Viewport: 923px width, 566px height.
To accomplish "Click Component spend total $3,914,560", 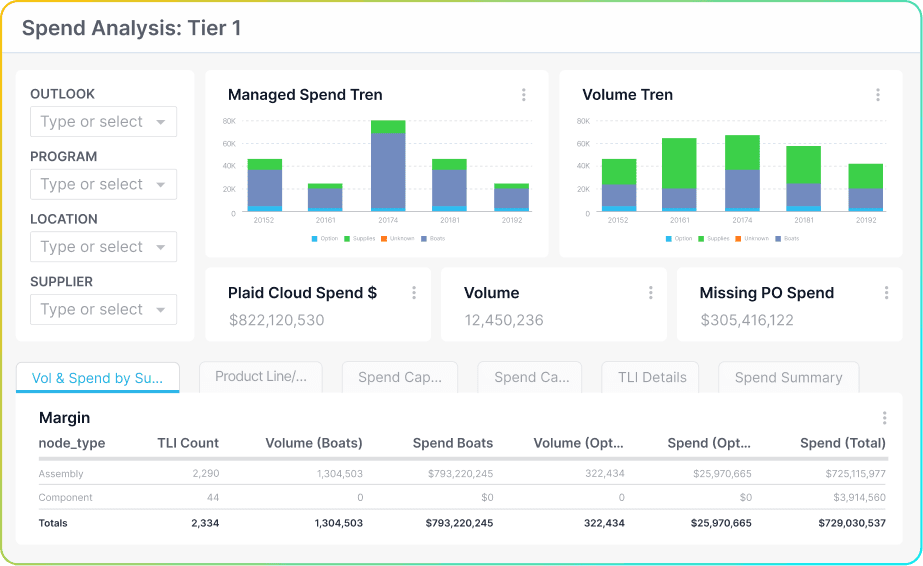I will [x=859, y=497].
